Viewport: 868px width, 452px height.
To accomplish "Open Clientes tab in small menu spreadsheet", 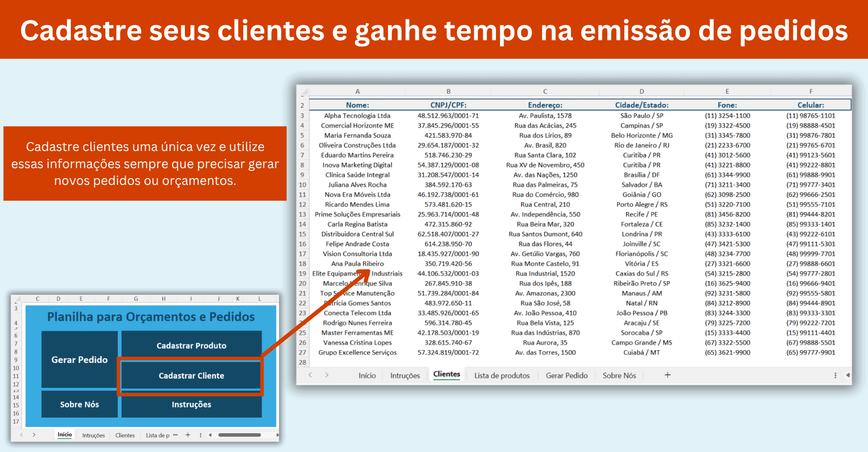I will pyautogui.click(x=125, y=435).
